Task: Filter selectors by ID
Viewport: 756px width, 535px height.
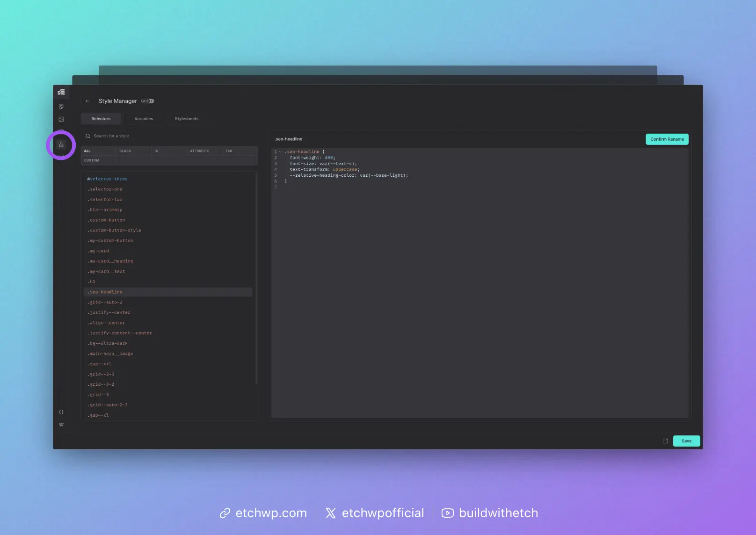Action: click(157, 151)
